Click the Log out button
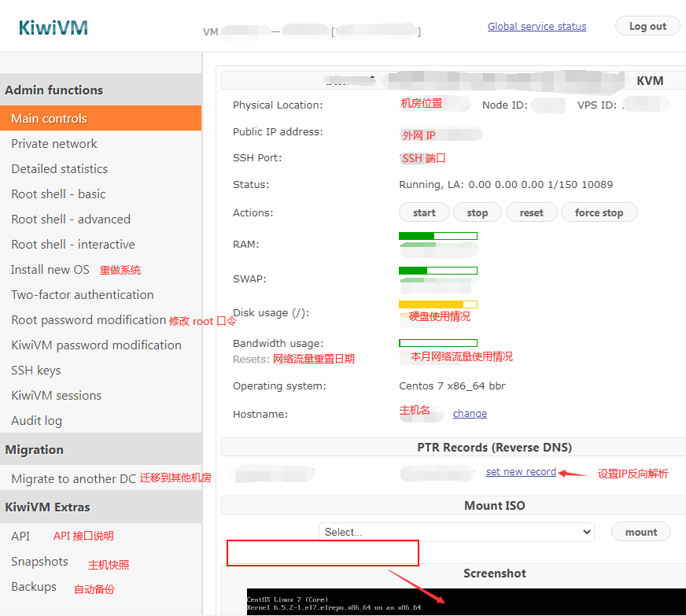The image size is (686, 616). (647, 26)
